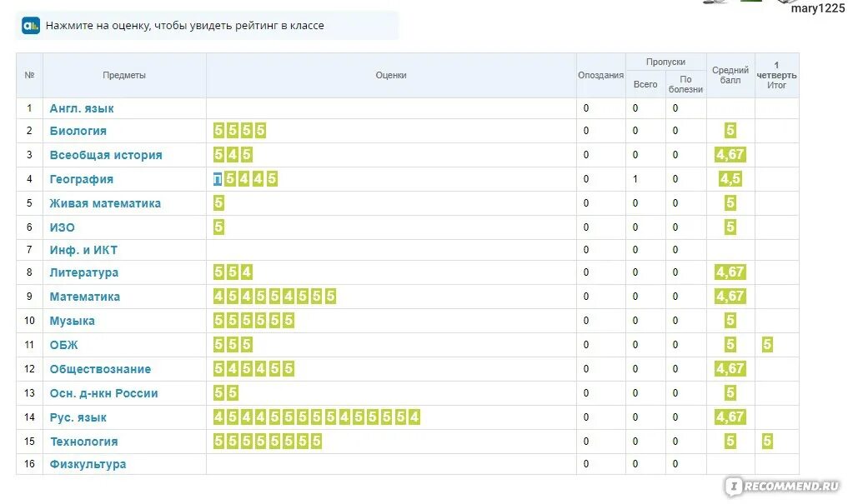Click the Рус. язык subject link
848x504 pixels.
tap(78, 417)
